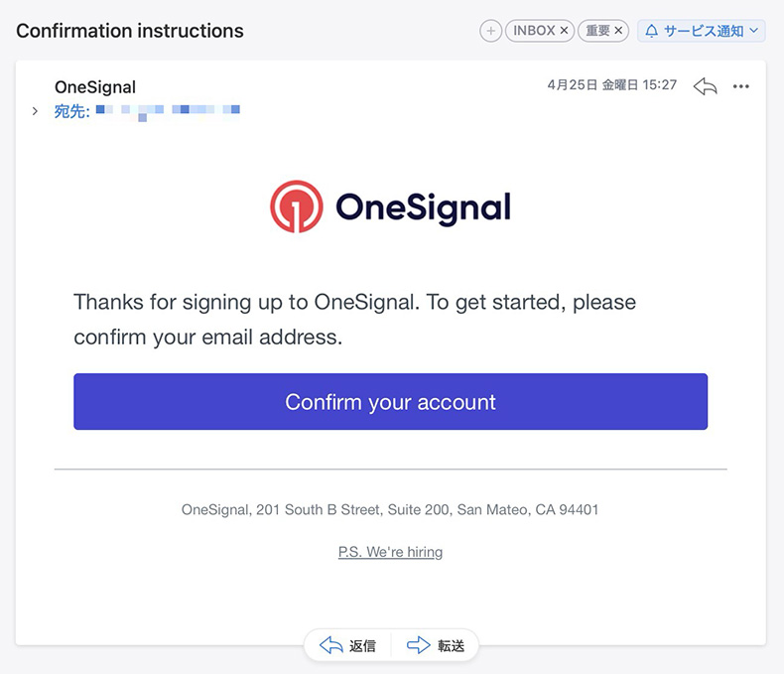Click the bell icon in サービス通知
The height and width of the screenshot is (674, 784).
651,31
